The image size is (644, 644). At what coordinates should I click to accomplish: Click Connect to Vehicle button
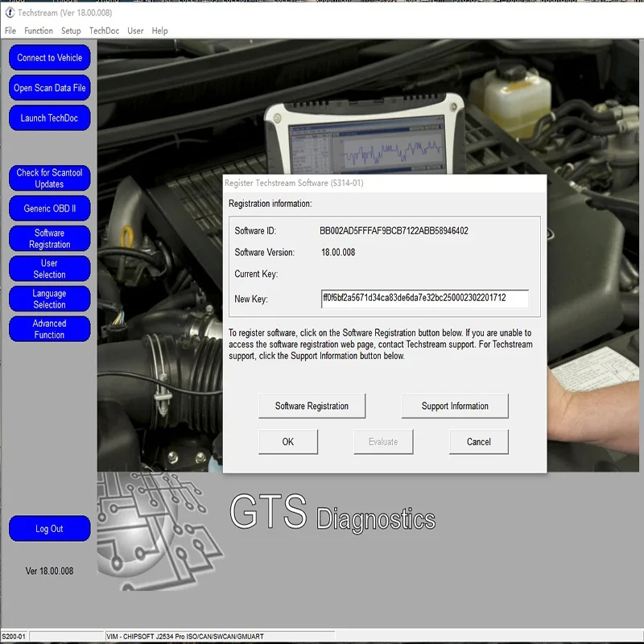click(x=50, y=57)
